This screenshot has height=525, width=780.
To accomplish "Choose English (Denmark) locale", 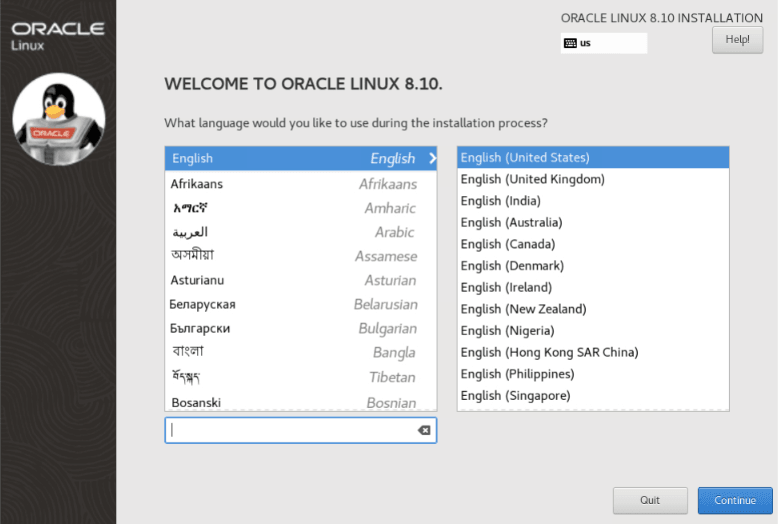I will 593,266.
